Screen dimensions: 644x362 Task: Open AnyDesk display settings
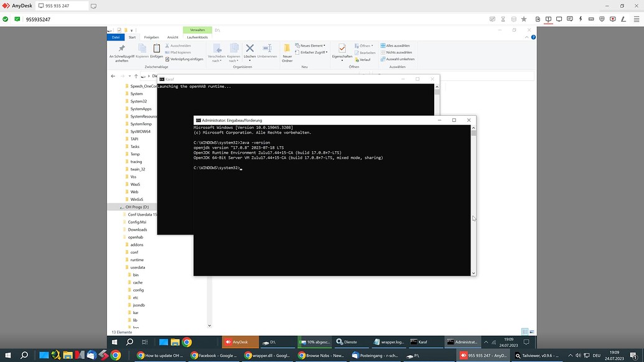tap(559, 19)
